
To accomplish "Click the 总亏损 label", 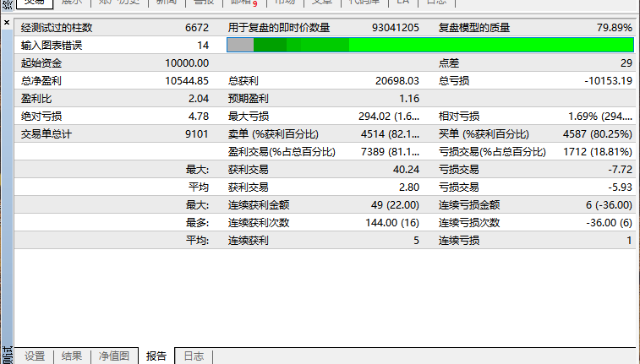I will [x=454, y=81].
